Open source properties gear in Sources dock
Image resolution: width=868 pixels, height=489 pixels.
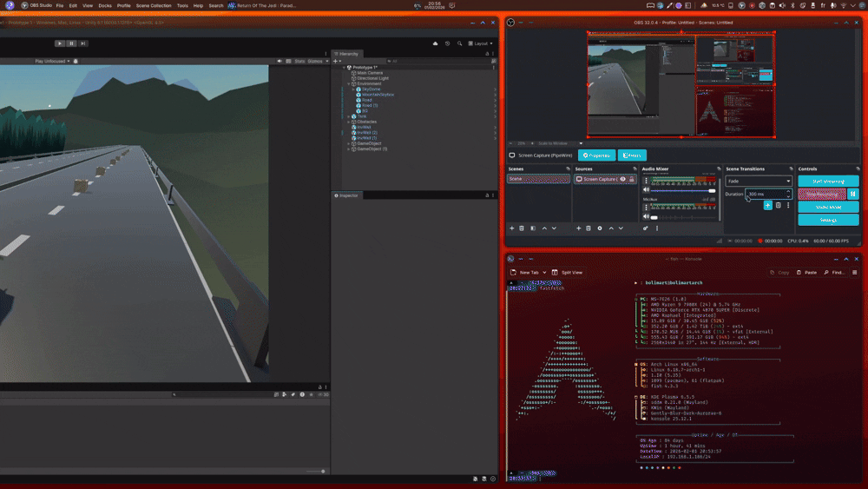(600, 228)
